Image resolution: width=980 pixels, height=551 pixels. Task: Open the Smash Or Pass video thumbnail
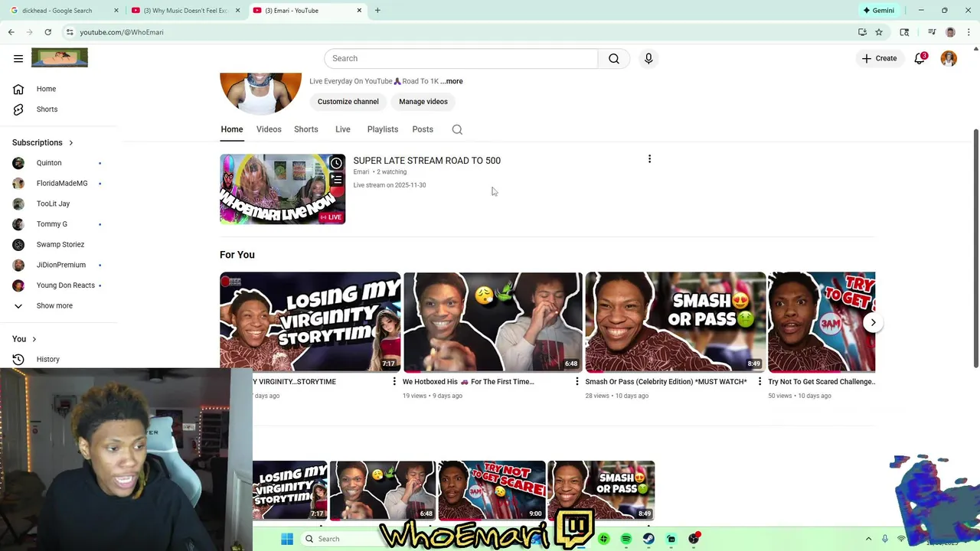pyautogui.click(x=675, y=321)
